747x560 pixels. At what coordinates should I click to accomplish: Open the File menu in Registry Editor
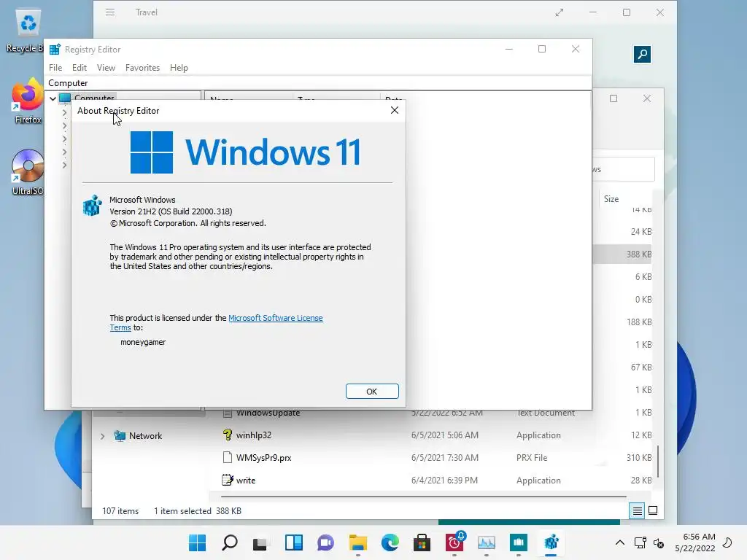(x=55, y=68)
